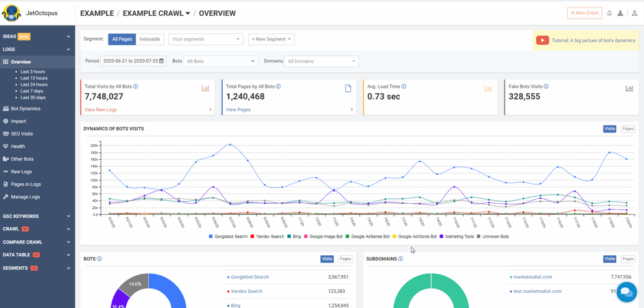Switch BOTS panel to Visits
This screenshot has width=644, height=308.
pyautogui.click(x=327, y=259)
